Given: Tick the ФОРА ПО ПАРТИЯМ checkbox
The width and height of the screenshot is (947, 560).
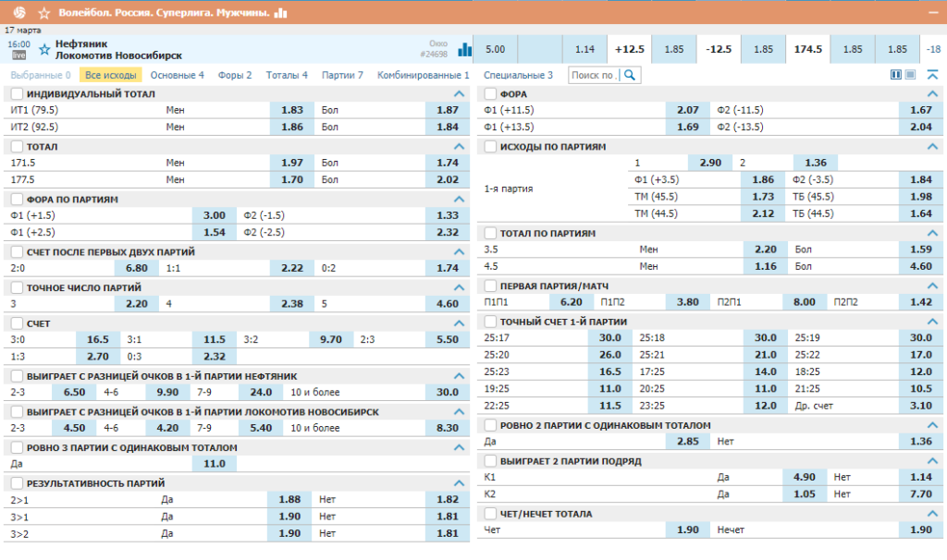Looking at the screenshot, I should [x=17, y=199].
